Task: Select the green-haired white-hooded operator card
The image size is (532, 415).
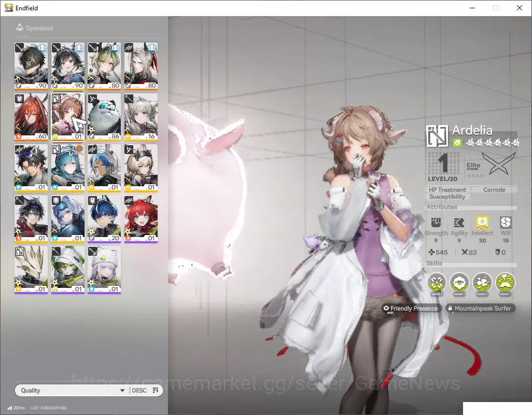Action: coord(68,270)
